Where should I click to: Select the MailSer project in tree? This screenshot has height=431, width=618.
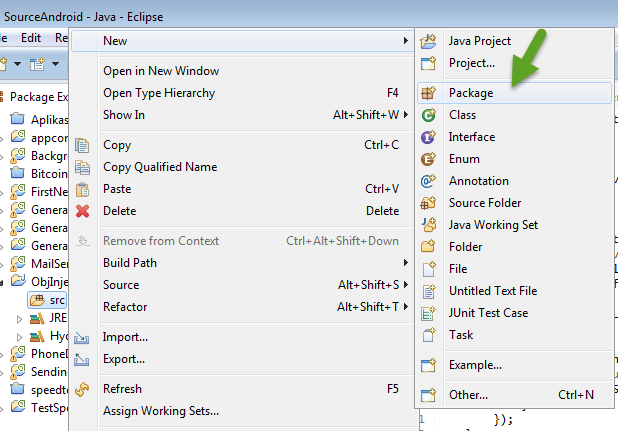click(x=39, y=264)
